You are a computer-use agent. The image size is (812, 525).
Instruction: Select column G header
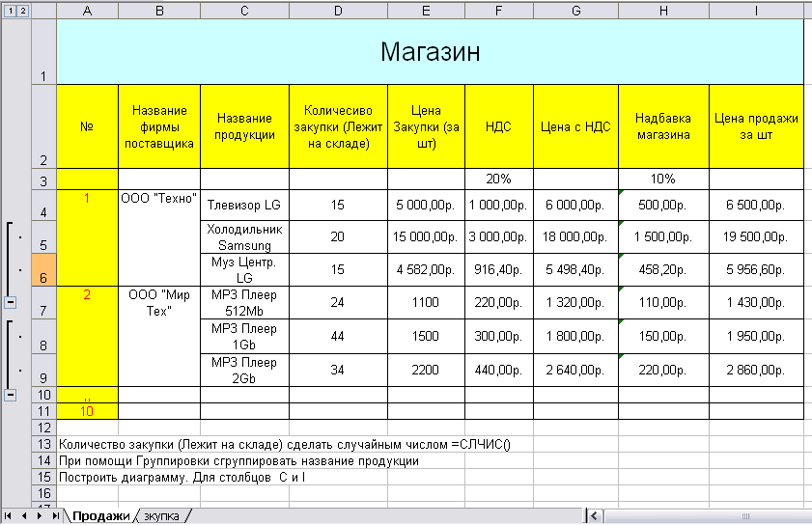tap(575, 11)
